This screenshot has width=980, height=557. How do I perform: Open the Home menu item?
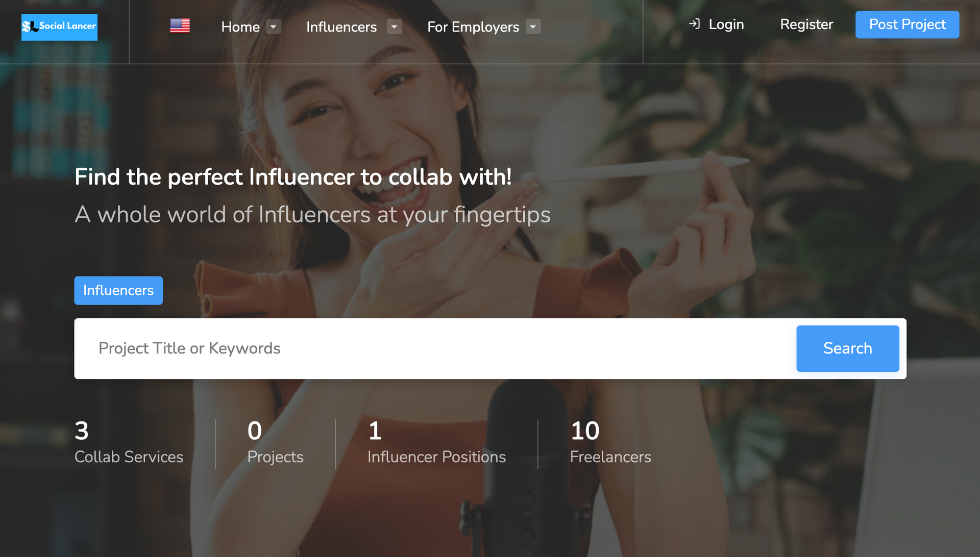point(240,27)
